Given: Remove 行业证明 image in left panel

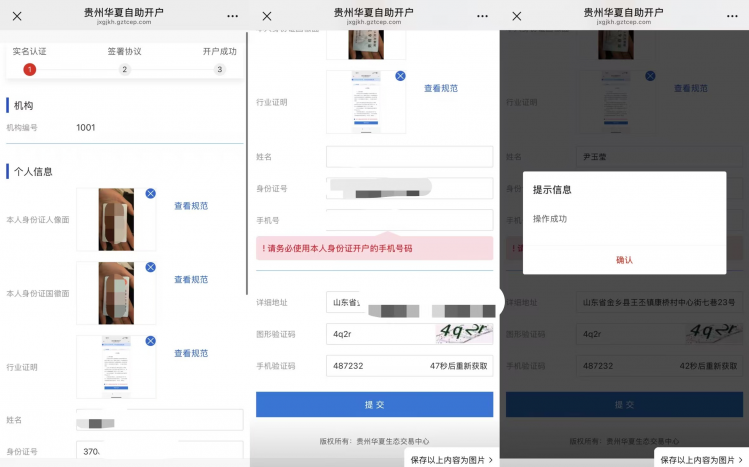Looking at the screenshot, I should click(150, 341).
